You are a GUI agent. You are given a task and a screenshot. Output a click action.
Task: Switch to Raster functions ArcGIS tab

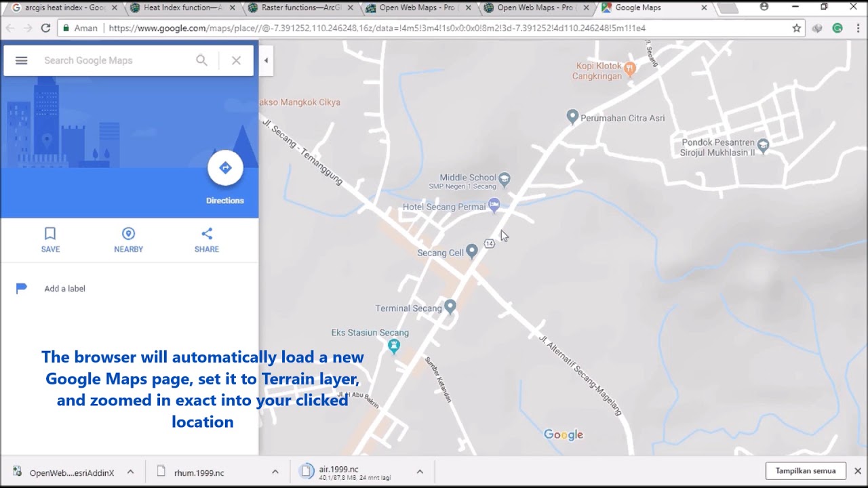point(300,7)
